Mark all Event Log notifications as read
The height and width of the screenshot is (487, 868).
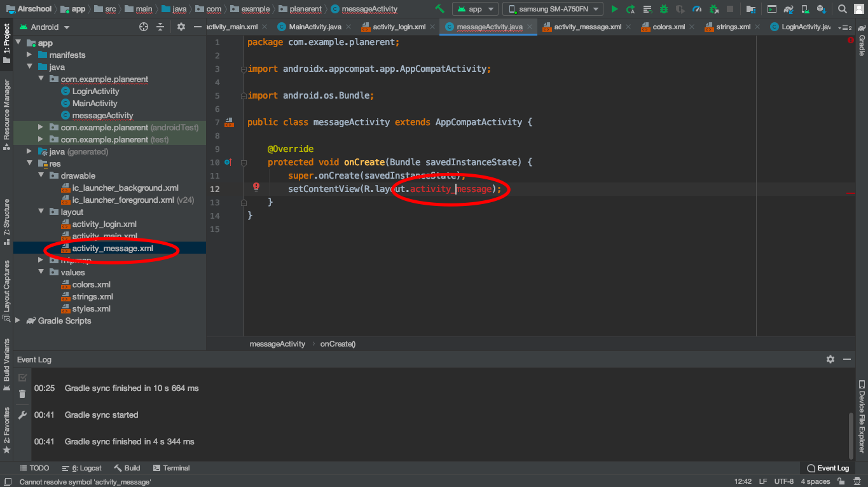click(22, 378)
